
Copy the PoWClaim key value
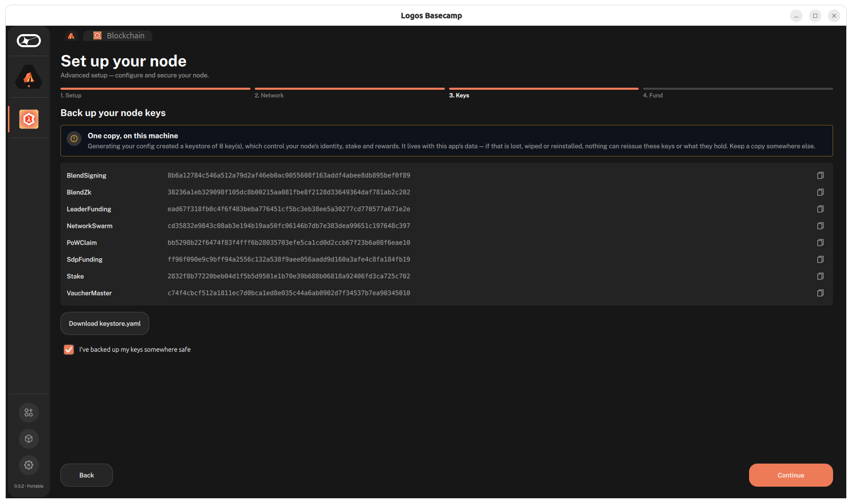coord(820,243)
